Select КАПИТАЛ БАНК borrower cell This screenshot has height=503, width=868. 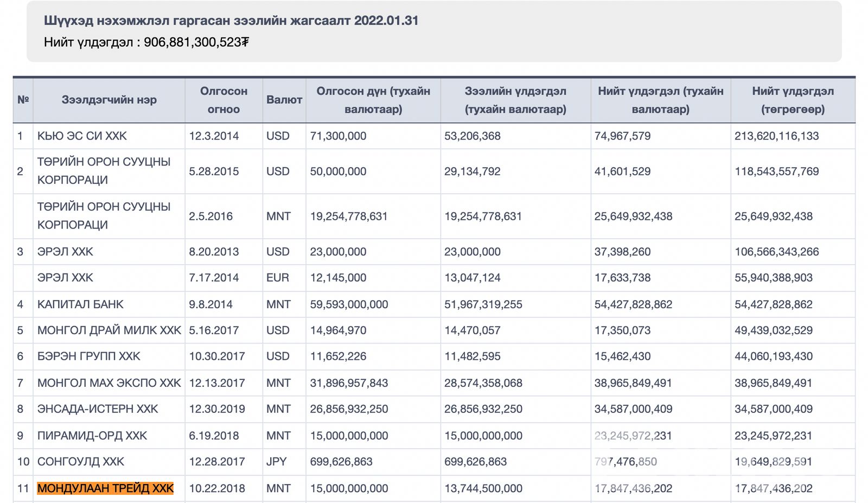80,304
